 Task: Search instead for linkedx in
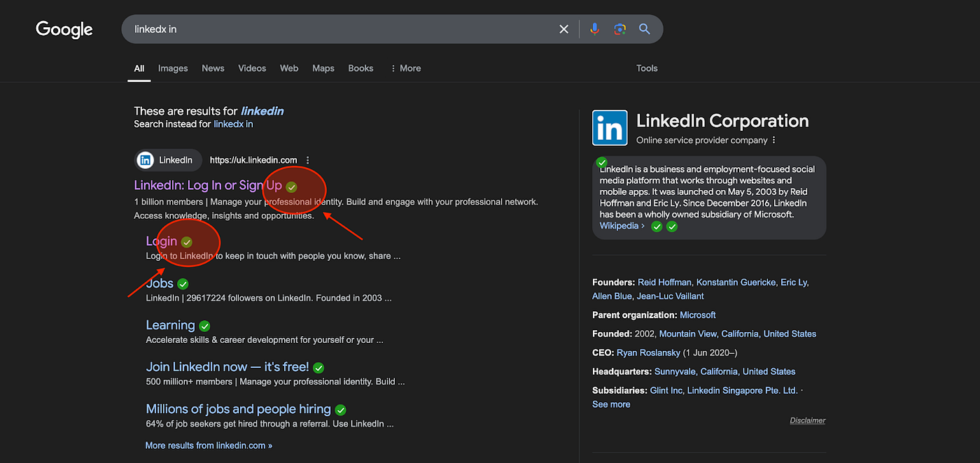pos(233,124)
